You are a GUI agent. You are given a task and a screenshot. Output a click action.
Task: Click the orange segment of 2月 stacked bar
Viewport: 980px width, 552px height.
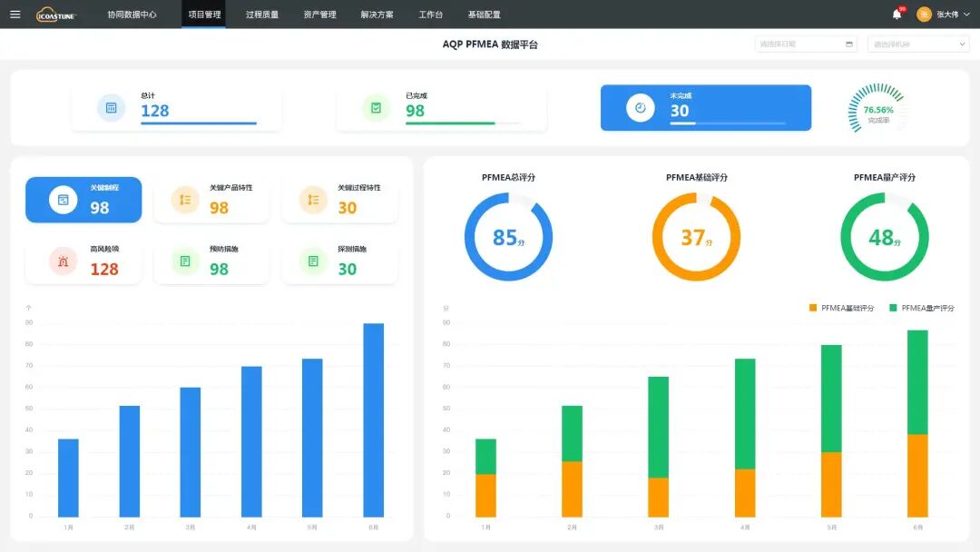[572, 489]
